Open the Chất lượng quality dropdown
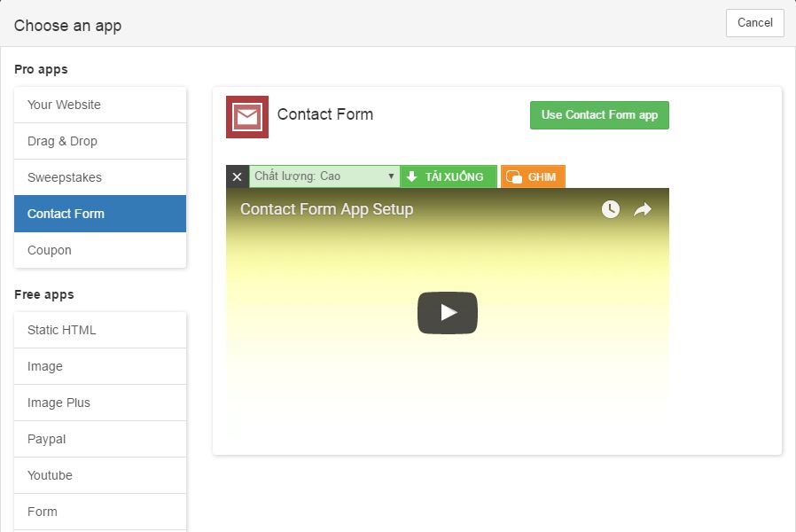 tap(324, 176)
